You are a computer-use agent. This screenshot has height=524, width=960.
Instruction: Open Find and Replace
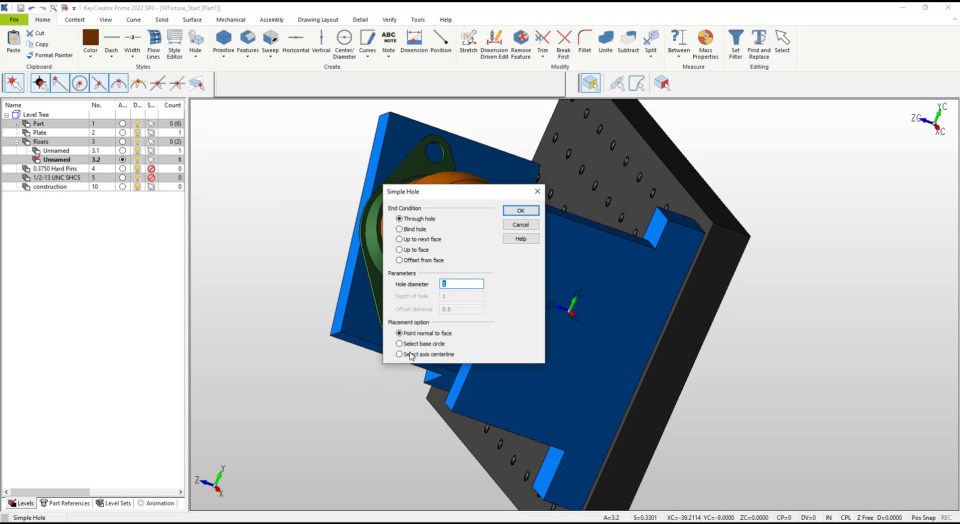point(759,44)
